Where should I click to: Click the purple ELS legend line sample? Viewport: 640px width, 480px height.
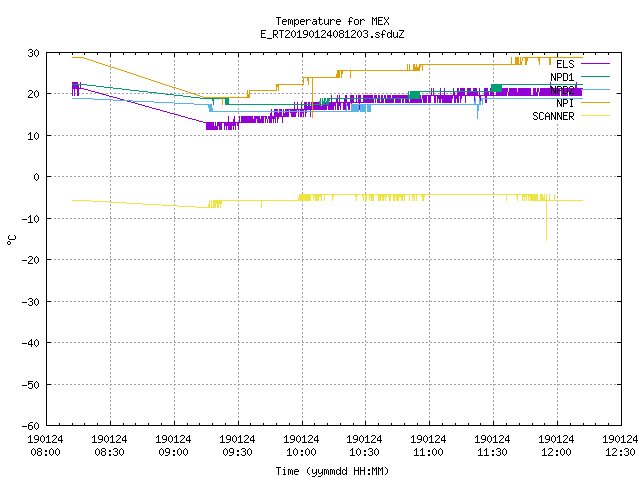(595, 64)
